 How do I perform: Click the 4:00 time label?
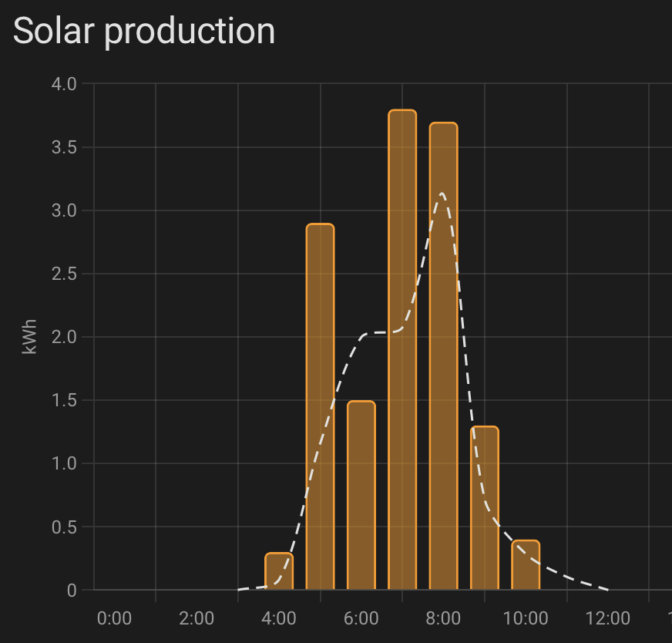click(278, 618)
